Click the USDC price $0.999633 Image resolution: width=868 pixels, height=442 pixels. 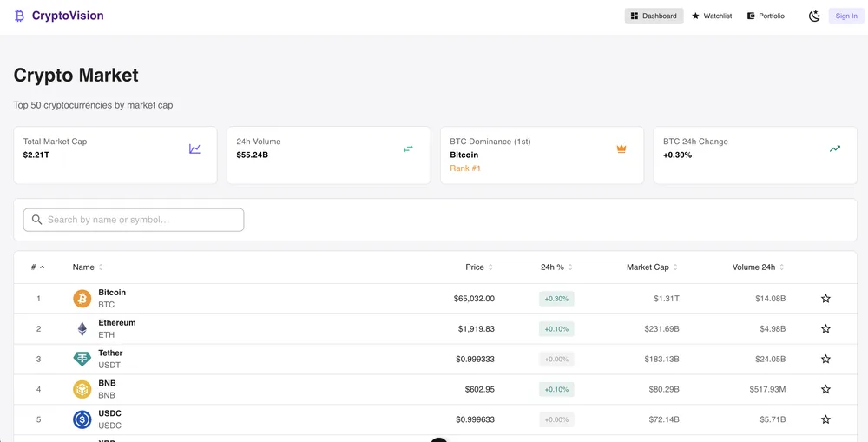point(475,419)
